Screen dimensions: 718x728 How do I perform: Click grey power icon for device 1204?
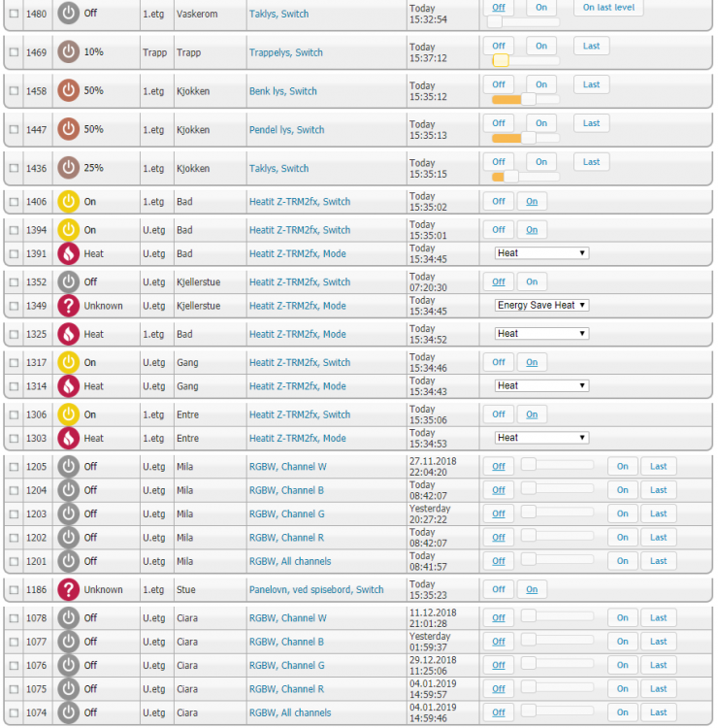68,490
